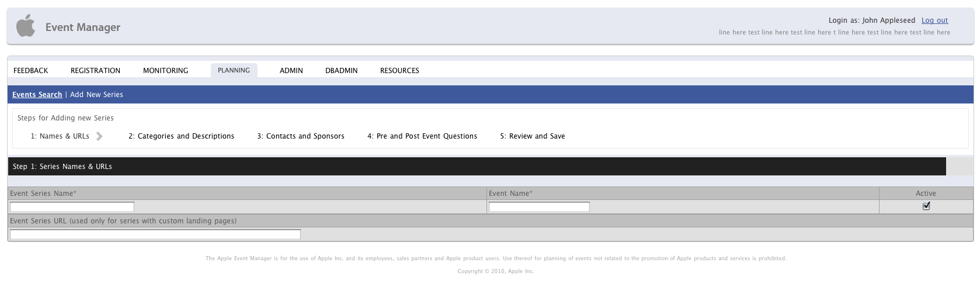The image size is (980, 283).
Task: Jump to step 2 Categories and Descriptions
Action: [x=181, y=136]
